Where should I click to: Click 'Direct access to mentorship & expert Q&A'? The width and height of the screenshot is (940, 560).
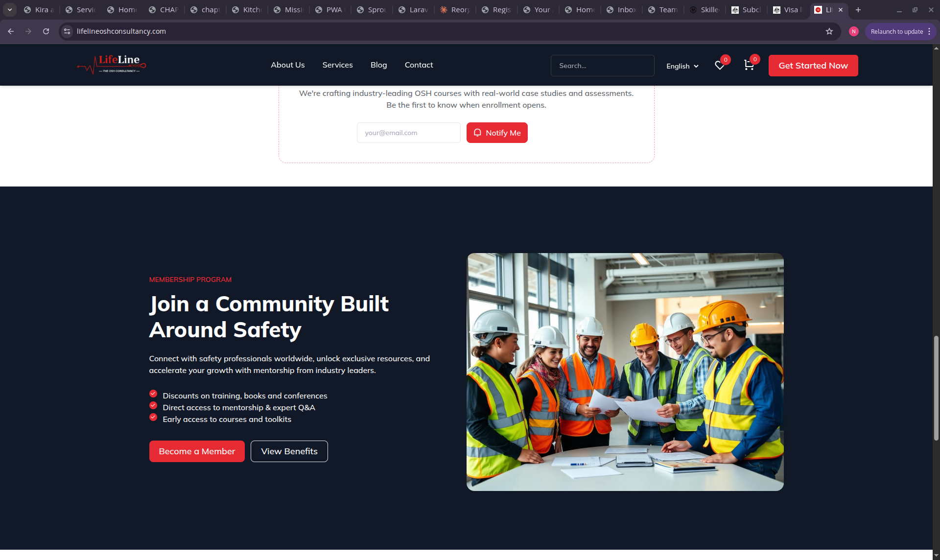[239, 407]
